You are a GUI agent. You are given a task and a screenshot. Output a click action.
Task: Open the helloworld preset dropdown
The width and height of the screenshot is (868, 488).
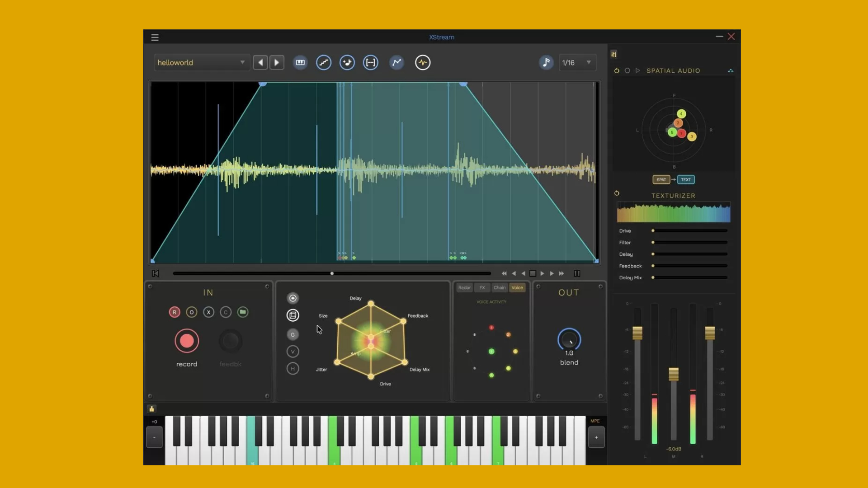pos(201,62)
